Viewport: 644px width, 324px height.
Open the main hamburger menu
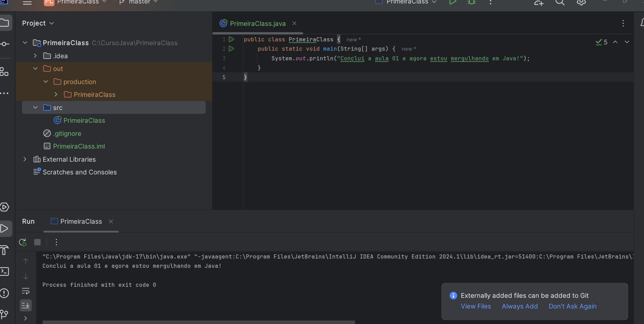[27, 2]
